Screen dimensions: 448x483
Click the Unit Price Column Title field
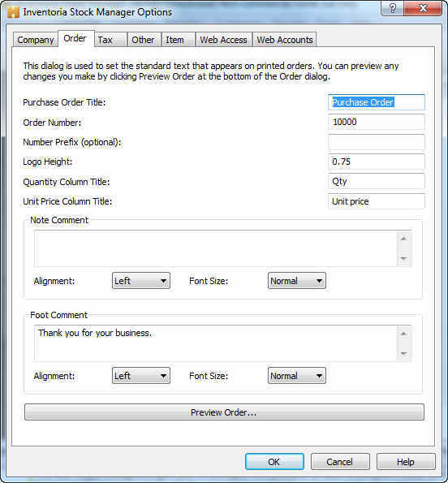click(377, 201)
